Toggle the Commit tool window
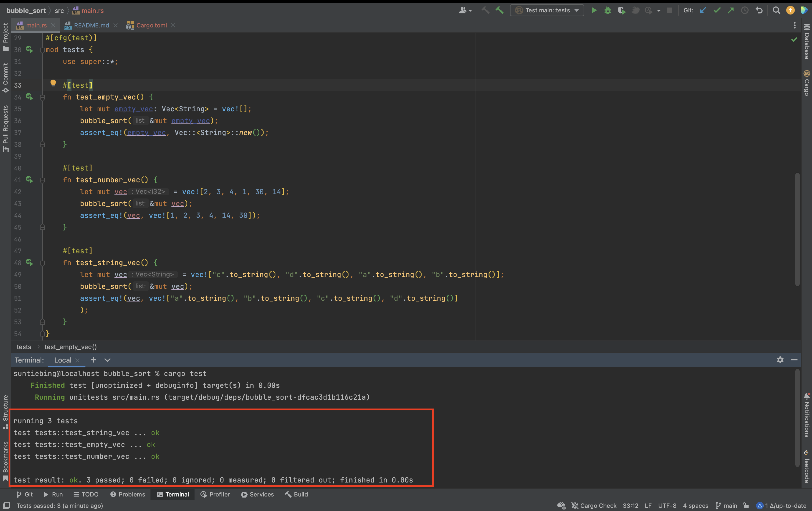The height and width of the screenshot is (511, 812). (x=5, y=78)
